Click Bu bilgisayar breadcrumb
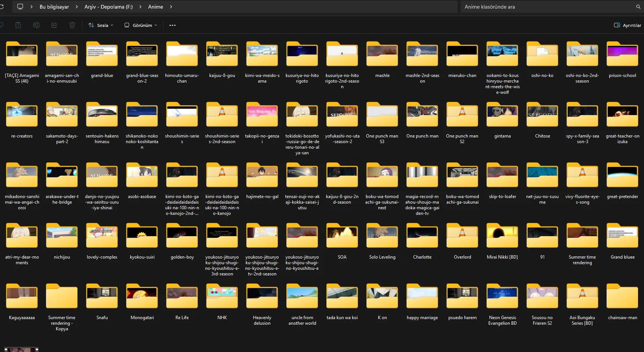This screenshot has width=644, height=352. (54, 7)
